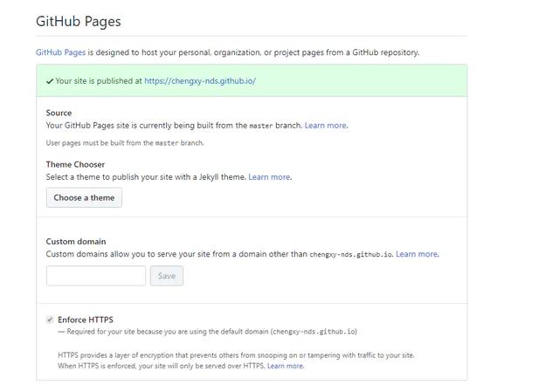
Task: Click the green checkmark icon in published banner
Action: click(50, 81)
